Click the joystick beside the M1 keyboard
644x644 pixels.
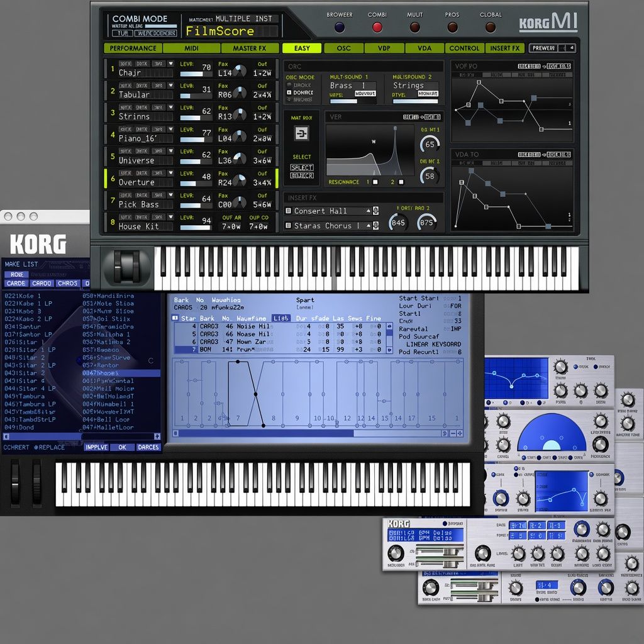pos(127,266)
